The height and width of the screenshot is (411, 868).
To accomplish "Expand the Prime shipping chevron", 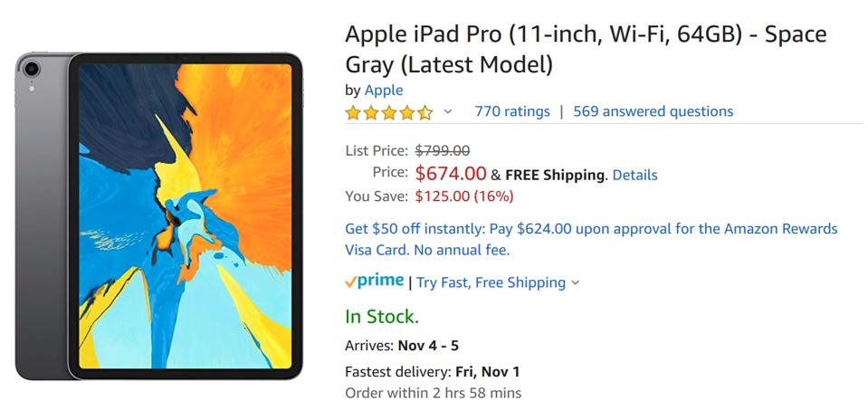I will (x=576, y=282).
